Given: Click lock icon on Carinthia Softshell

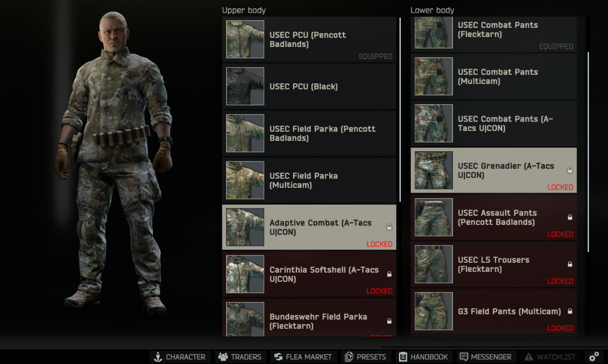Looking at the screenshot, I should coord(389,274).
